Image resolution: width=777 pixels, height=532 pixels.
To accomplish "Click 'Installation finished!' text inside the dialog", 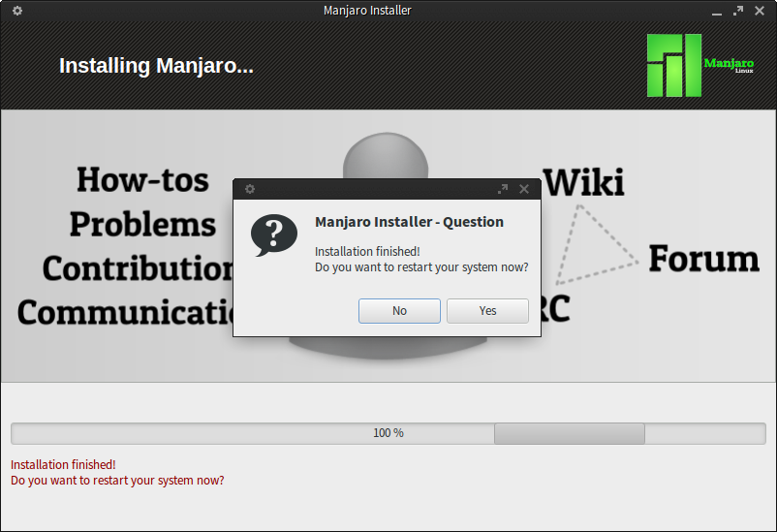I will (x=367, y=251).
